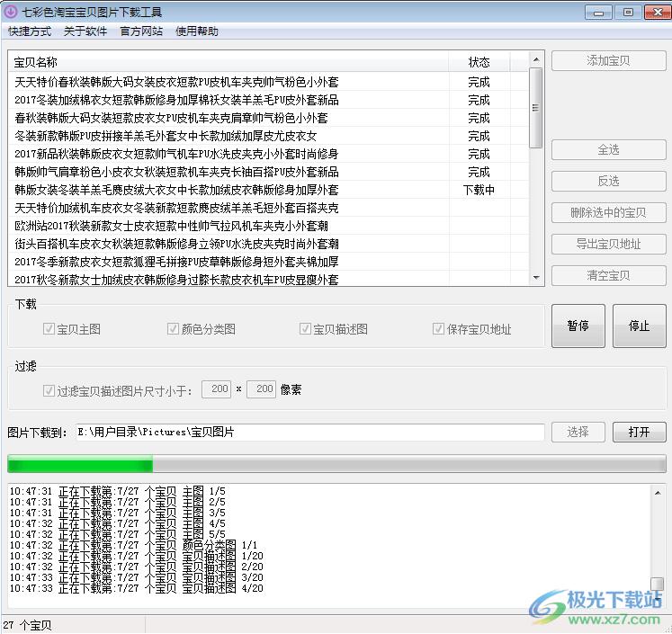Open the 关于软件 menu
Image resolution: width=672 pixels, height=634 pixels.
(85, 31)
